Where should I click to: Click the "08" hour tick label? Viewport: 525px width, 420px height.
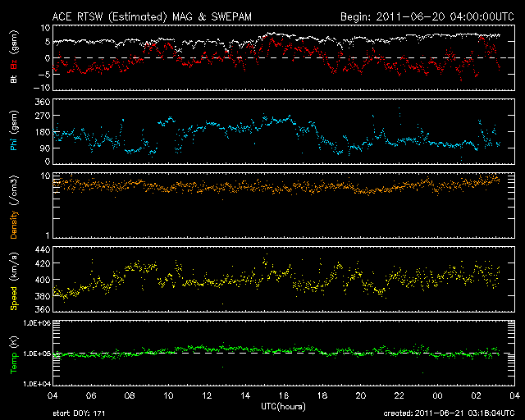click(130, 396)
